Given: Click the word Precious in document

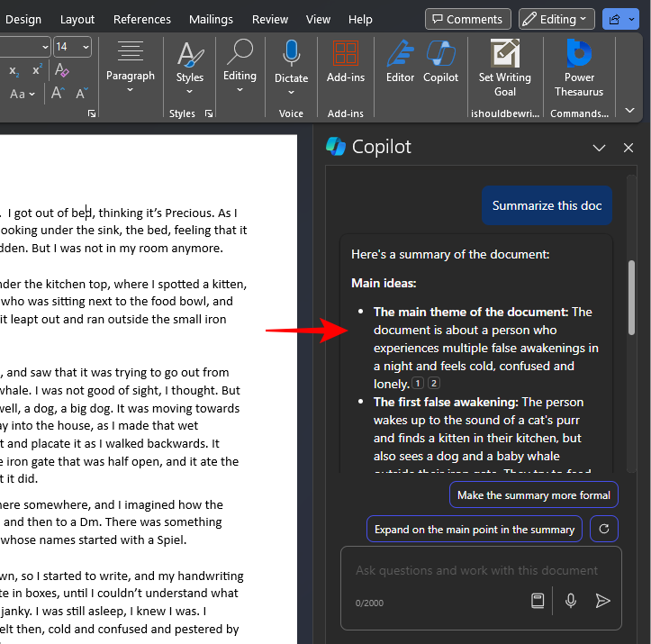Looking at the screenshot, I should point(188,213).
